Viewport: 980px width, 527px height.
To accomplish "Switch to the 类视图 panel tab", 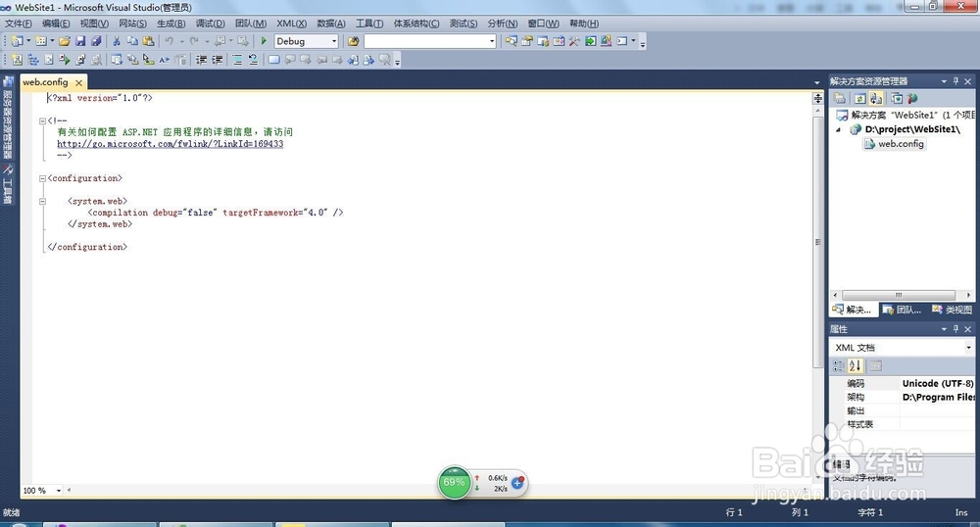I will [952, 310].
